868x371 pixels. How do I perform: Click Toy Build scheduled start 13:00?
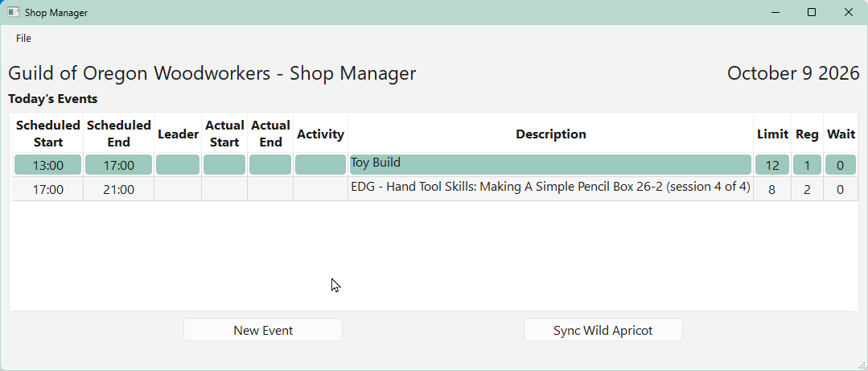tap(47, 165)
